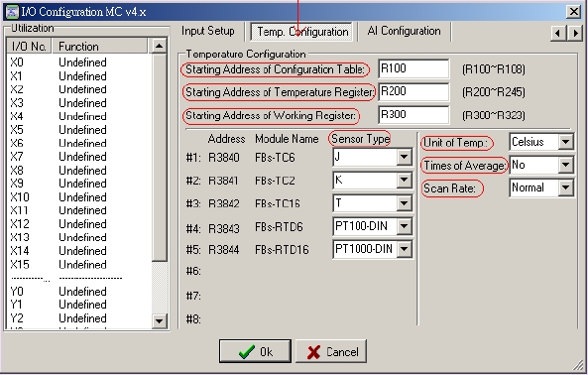Select the Y0 row in Utilization list
Viewport: 588px width, 375px height.
(x=78, y=292)
